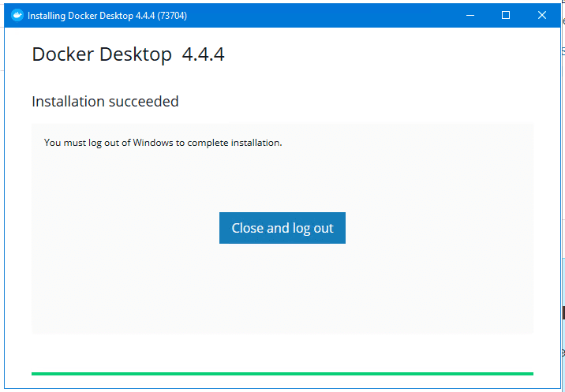Screen dimensions: 565x392
Task: Click the 'Docker Desktop' heading text
Action: coord(102,54)
